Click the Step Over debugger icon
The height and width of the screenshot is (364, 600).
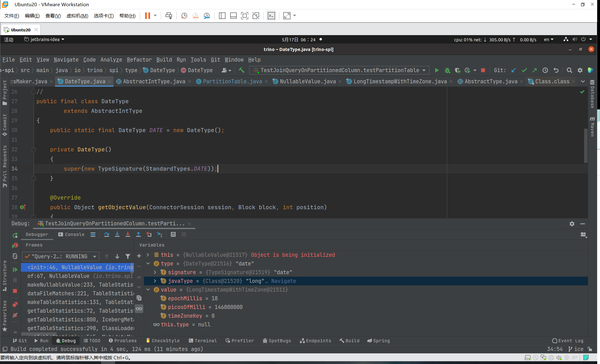pos(107,234)
